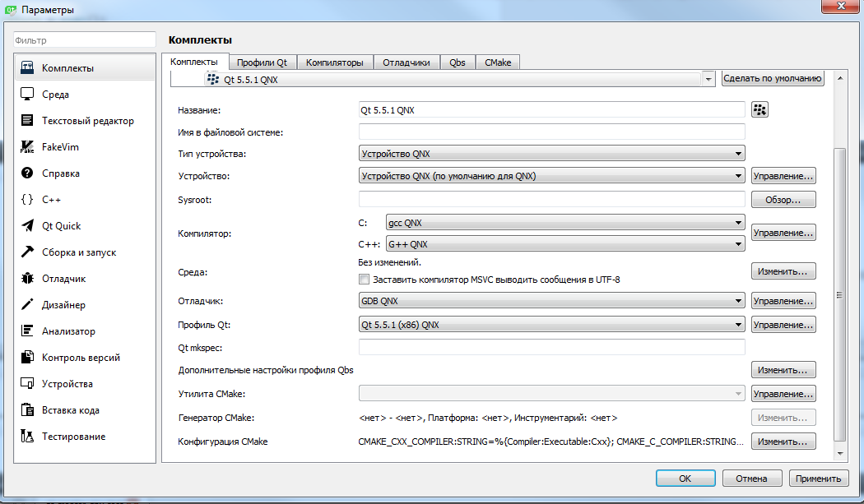
Task: Confirm with the OK button
Action: point(685,479)
